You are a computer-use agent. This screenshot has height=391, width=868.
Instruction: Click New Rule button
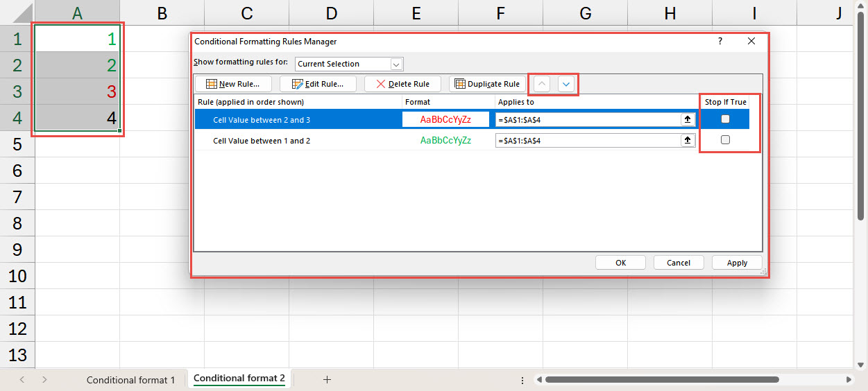[232, 84]
